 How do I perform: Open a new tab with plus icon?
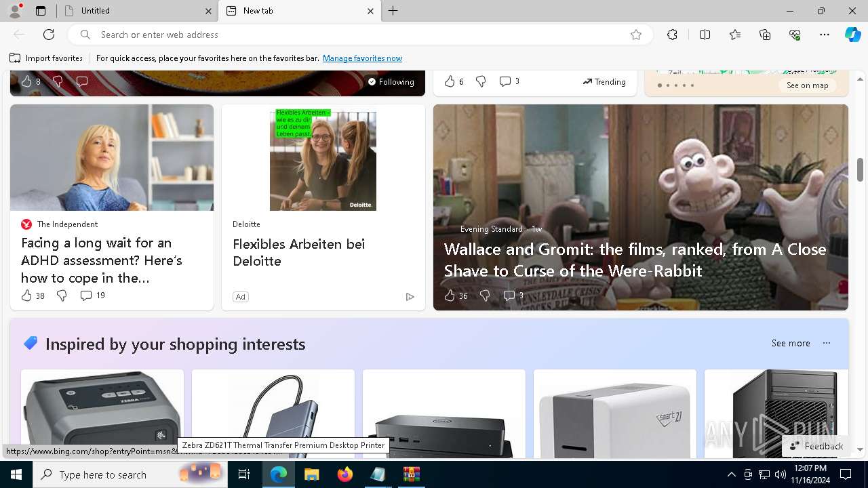tap(393, 11)
